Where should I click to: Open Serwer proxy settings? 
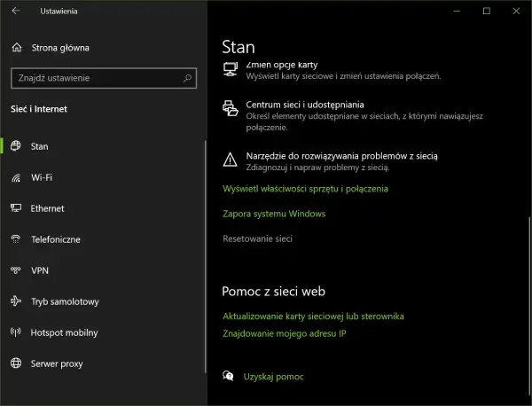57,363
